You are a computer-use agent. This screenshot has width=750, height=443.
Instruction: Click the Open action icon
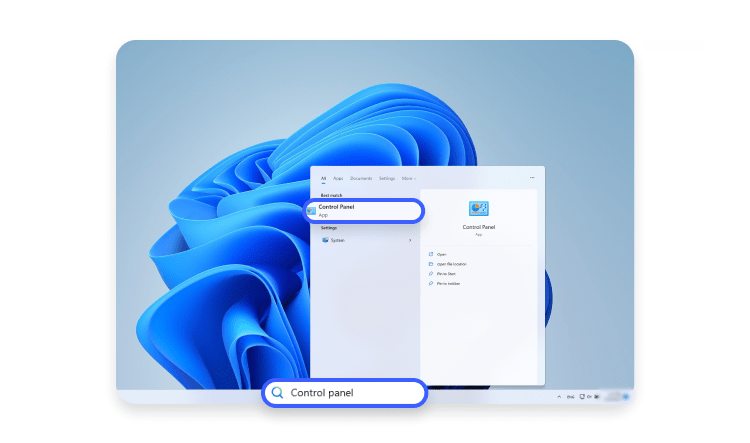click(431, 255)
